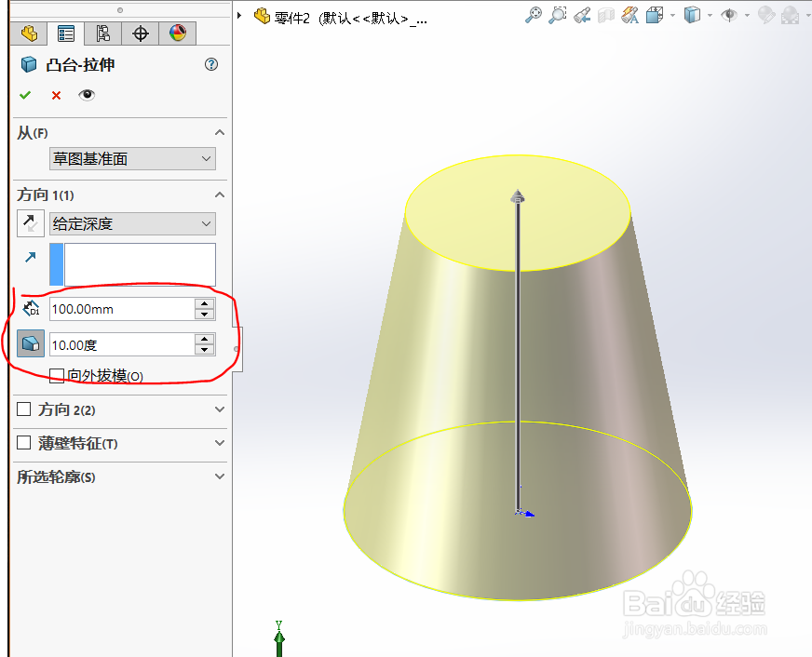Expand the 零件2 flyout tree arrow

239,16
